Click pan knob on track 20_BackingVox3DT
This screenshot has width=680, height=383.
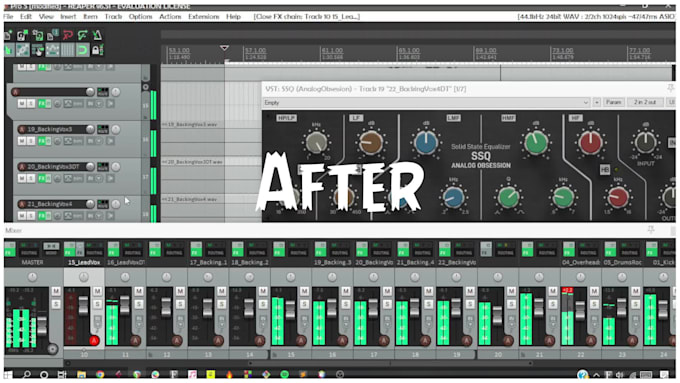116,167
